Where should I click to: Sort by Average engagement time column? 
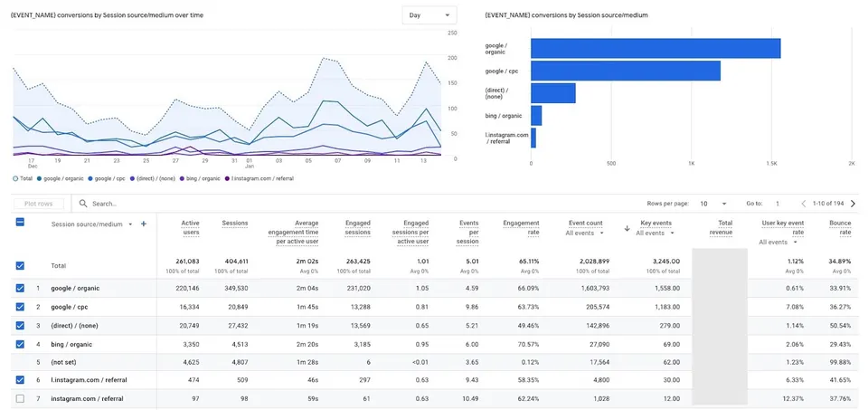coord(293,232)
